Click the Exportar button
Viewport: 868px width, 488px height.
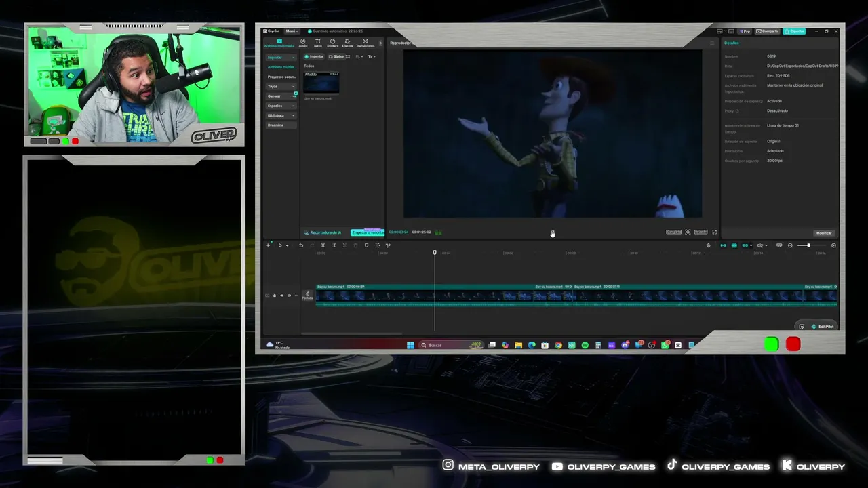[794, 31]
